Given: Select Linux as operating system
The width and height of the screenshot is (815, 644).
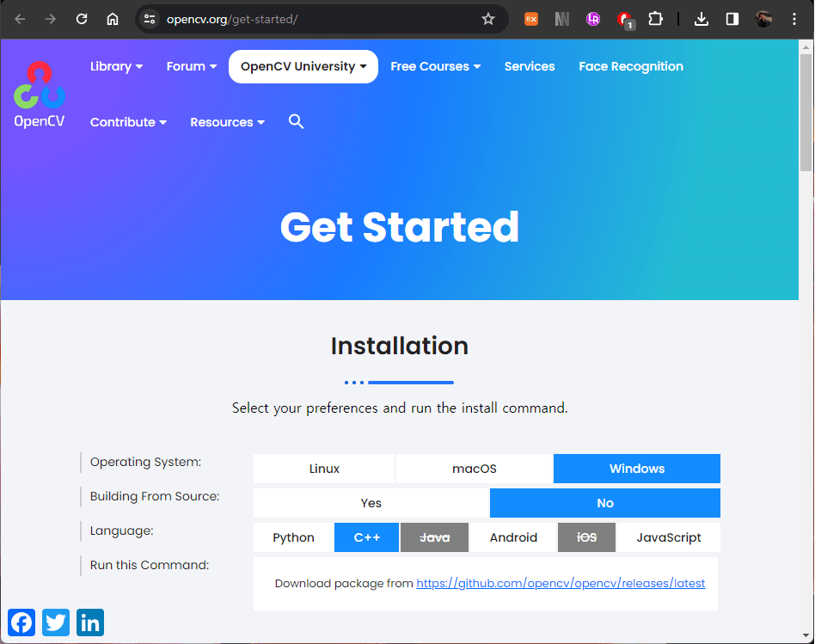Looking at the screenshot, I should (x=324, y=469).
